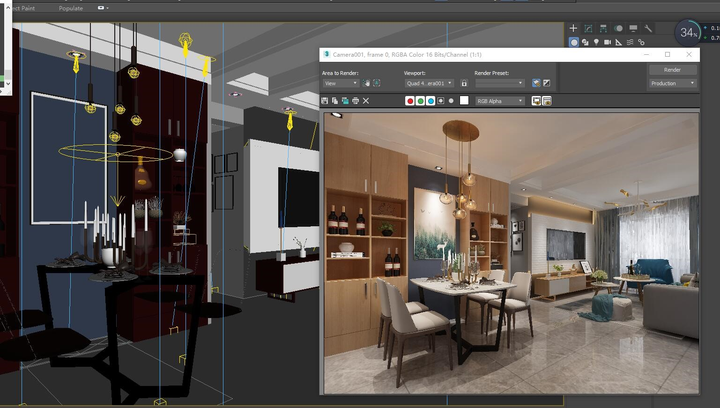Open the Area to Render dropdown
Viewport: 720px width, 408px height.
(x=341, y=83)
